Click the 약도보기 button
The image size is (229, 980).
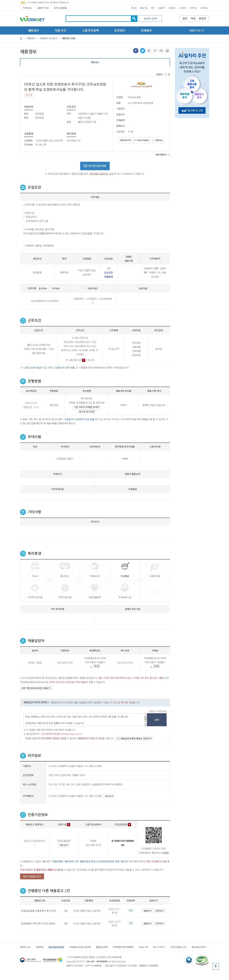[64, 845]
